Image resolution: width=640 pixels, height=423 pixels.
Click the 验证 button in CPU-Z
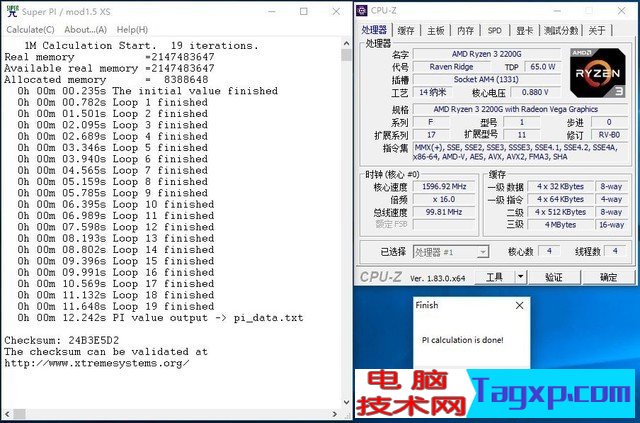coord(554,277)
